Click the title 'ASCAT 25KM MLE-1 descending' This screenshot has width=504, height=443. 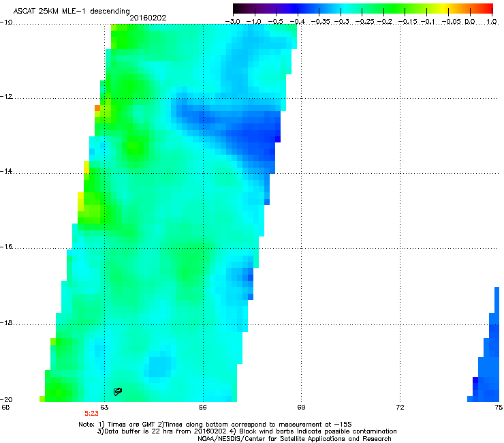click(x=72, y=11)
